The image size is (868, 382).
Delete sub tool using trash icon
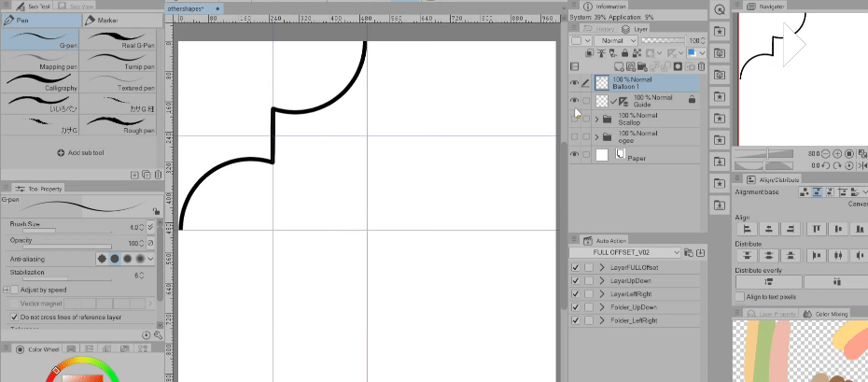[x=158, y=175]
